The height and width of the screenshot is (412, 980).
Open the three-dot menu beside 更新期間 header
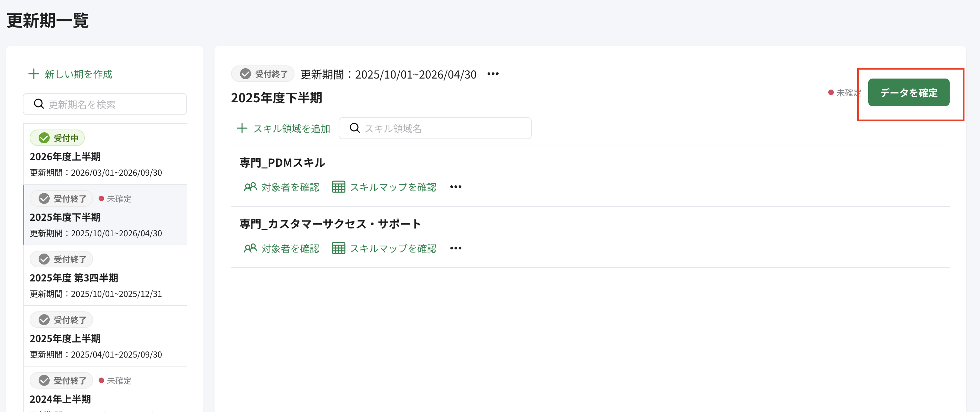coord(493,74)
